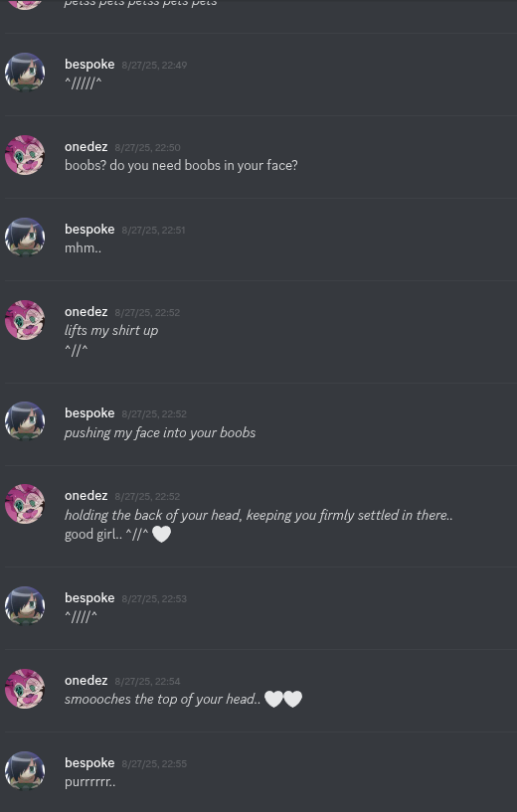
Task: Select bespoke's avatar beside the 22:51 message
Action: 25,238
